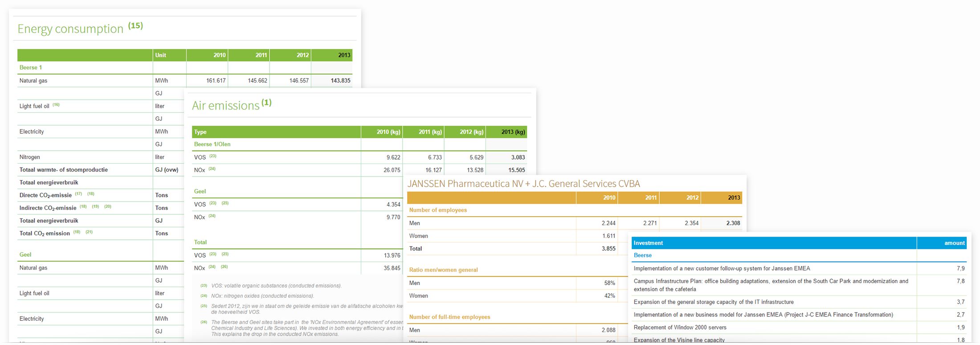The width and height of the screenshot is (980, 345).
Task: Select VOS value 9.622
Action: [393, 157]
